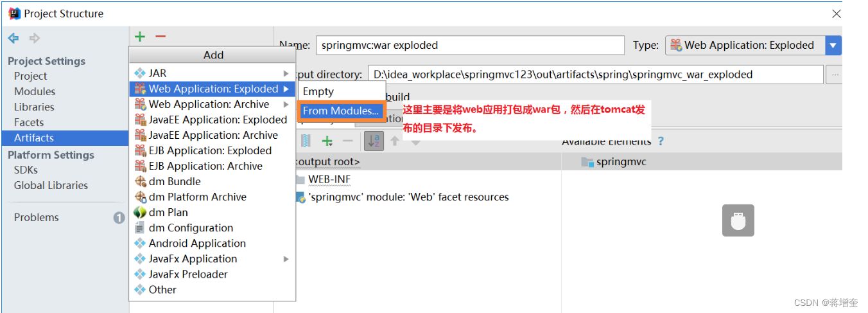Image resolution: width=868 pixels, height=313 pixels.
Task: Choose JavaEE Application: Archive entry
Action: point(212,135)
